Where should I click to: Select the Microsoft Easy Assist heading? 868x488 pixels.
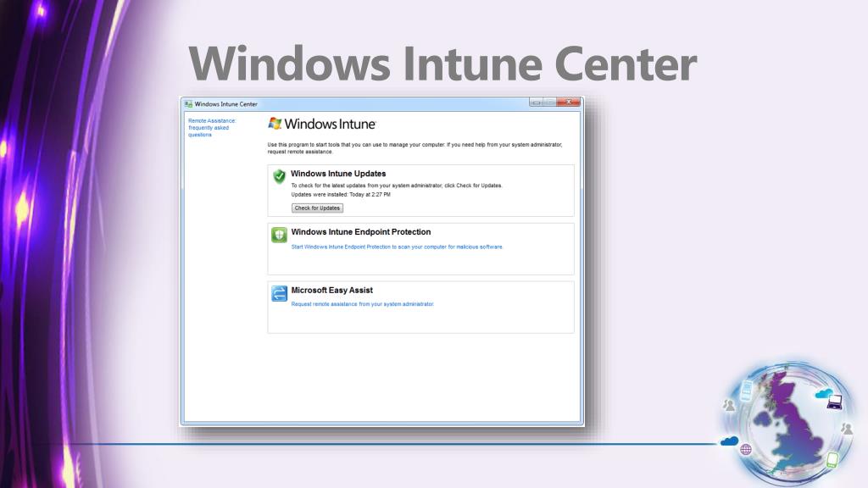tap(331, 290)
